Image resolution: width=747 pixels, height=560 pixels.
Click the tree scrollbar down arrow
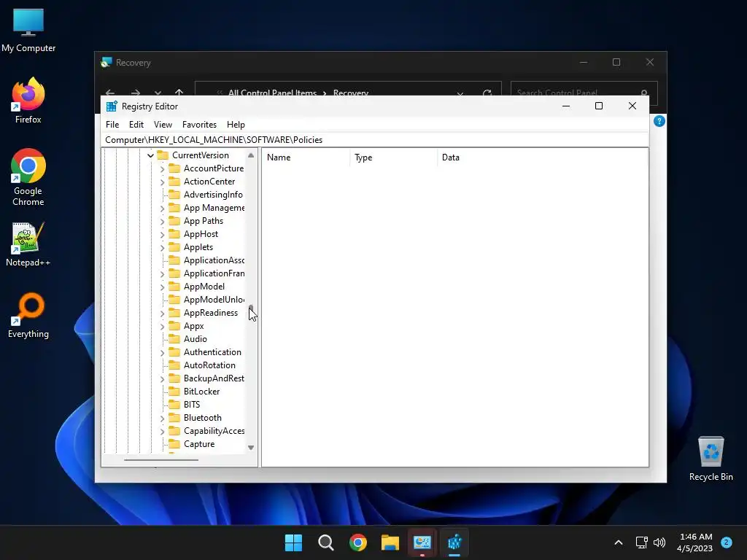(x=251, y=448)
